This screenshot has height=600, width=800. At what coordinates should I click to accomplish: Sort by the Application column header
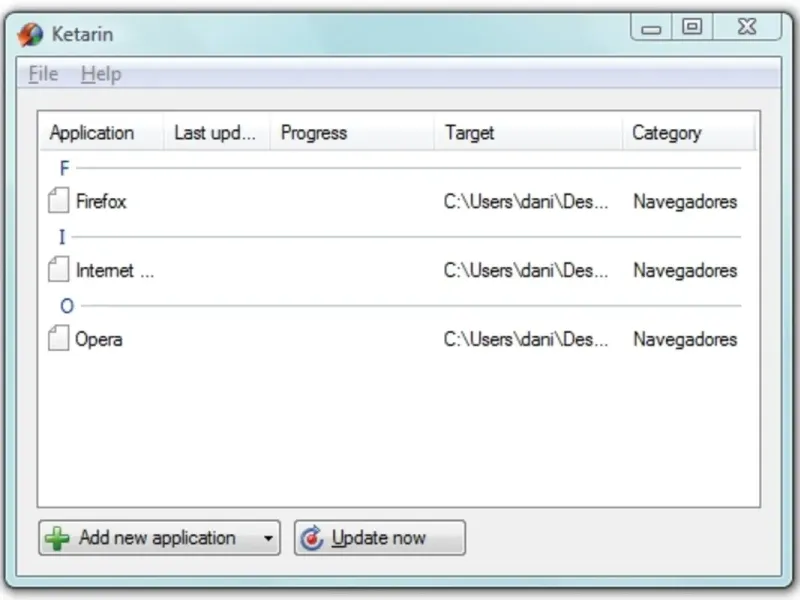(102, 133)
